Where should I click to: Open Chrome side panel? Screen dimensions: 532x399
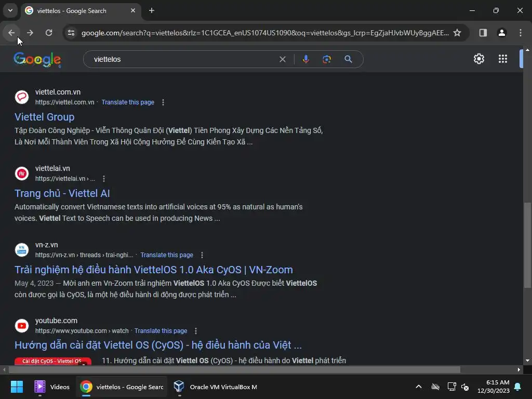tap(483, 33)
